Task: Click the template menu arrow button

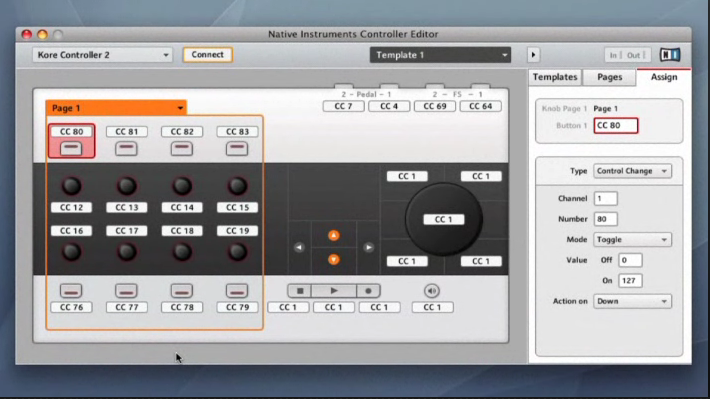Action: [x=533, y=55]
